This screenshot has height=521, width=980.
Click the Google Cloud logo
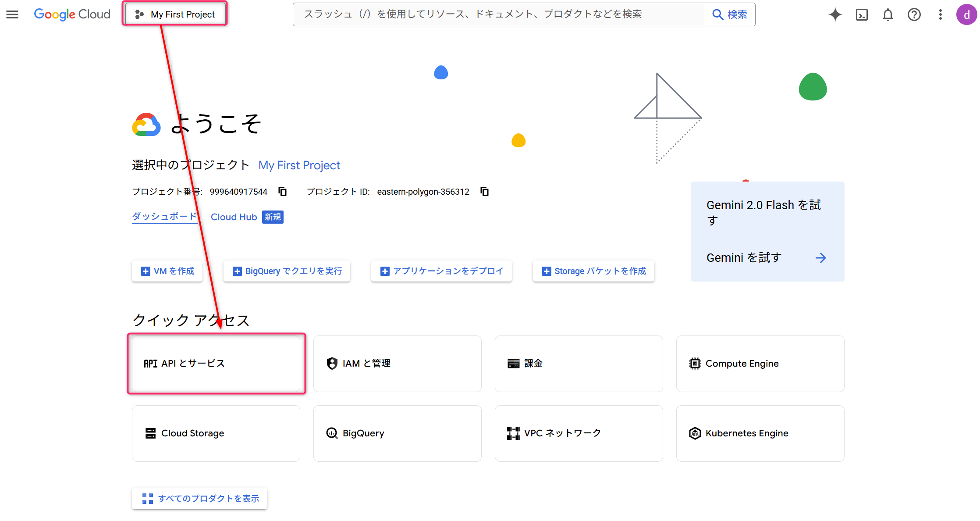[x=72, y=14]
